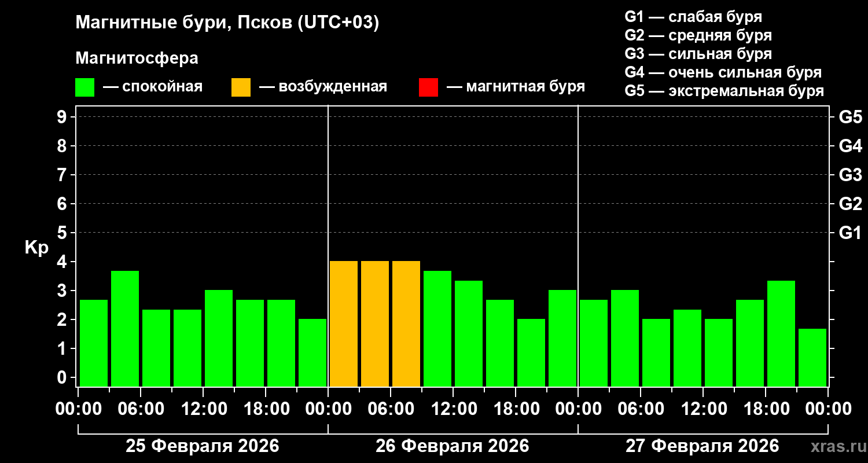This screenshot has width=868, height=463.
Task: Click the 26 Февраля 09:00–12:00 green bar
Action: (437, 329)
